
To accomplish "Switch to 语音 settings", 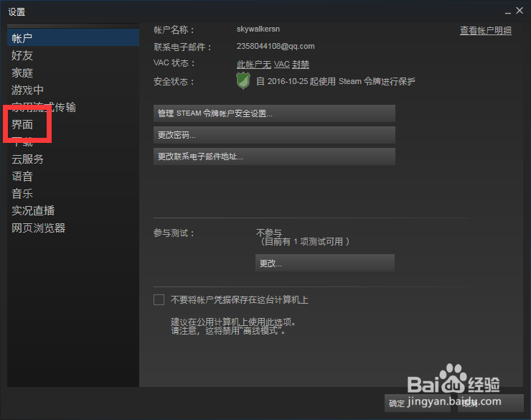I will tap(22, 176).
